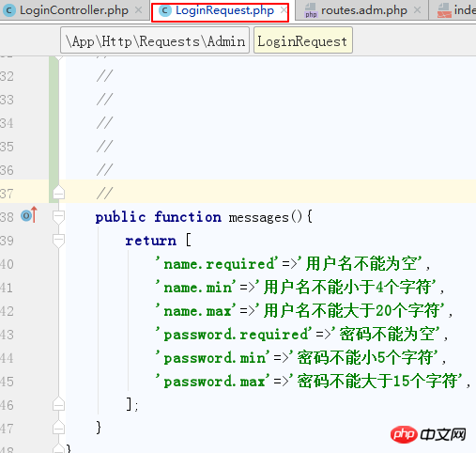Click the \App\Http\Requests\Admin namespace breadcrumb
This screenshot has width=476, height=453.
155,40
